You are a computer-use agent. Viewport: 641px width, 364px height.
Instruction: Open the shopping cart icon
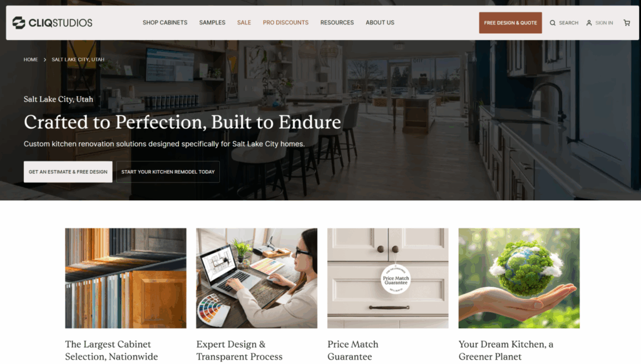click(x=626, y=23)
